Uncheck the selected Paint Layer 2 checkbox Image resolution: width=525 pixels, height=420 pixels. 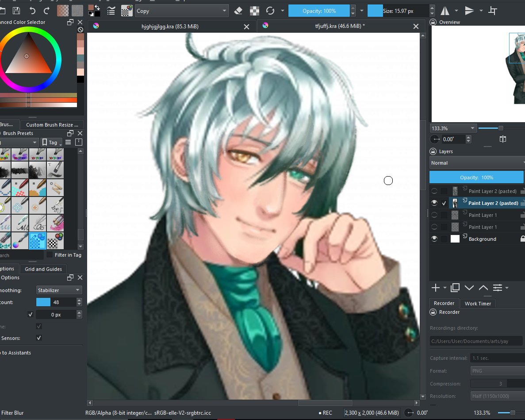tap(444, 203)
